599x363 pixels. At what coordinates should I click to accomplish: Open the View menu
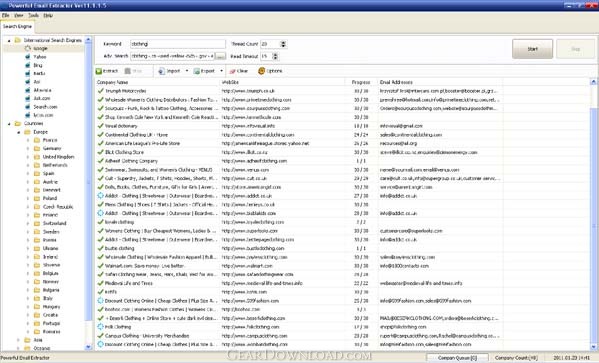[x=19, y=15]
